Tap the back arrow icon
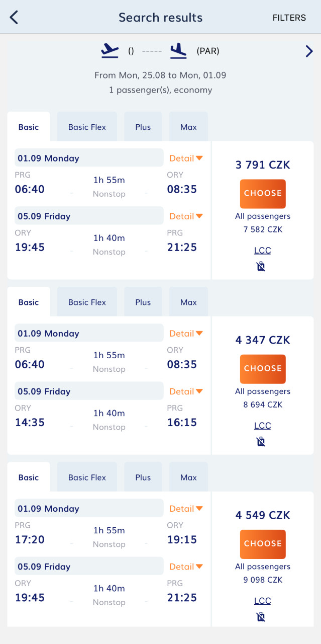321x644 pixels. (x=14, y=17)
